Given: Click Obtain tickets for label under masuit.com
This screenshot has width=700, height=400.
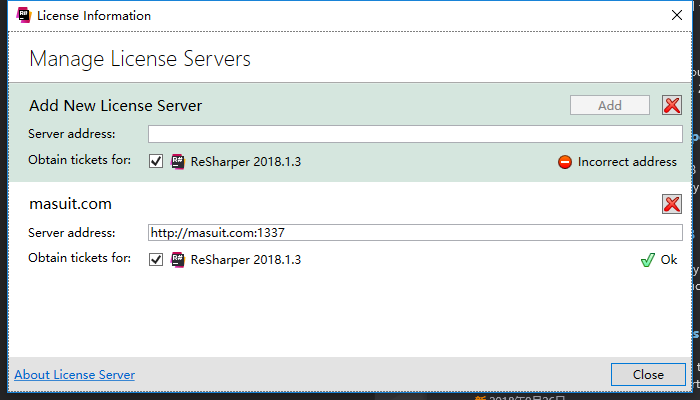Looking at the screenshot, I should click(x=79, y=258).
